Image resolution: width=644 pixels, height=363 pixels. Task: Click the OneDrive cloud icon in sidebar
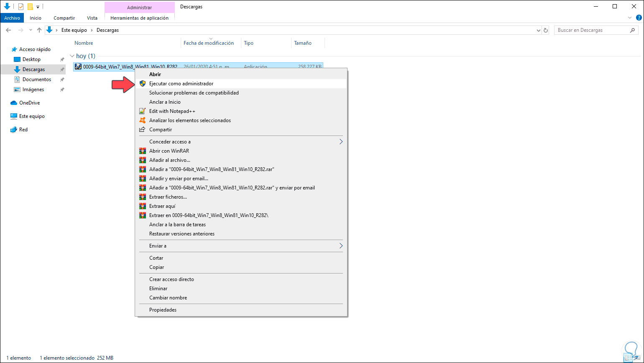coord(14,103)
